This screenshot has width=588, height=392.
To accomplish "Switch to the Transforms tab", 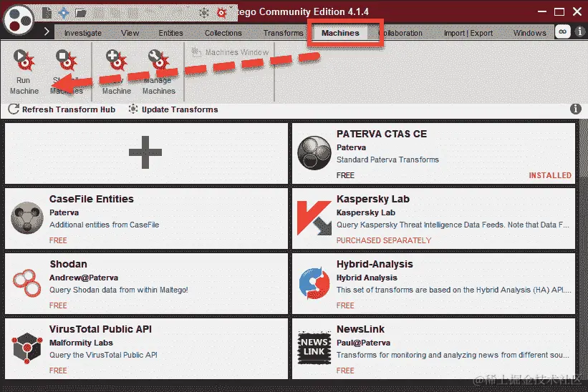I will [x=283, y=33].
